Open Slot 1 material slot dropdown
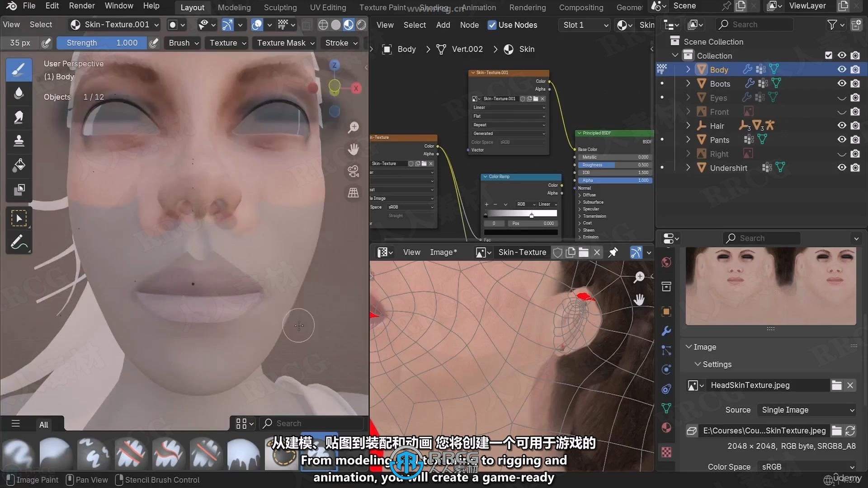The height and width of the screenshot is (488, 868). pos(584,25)
